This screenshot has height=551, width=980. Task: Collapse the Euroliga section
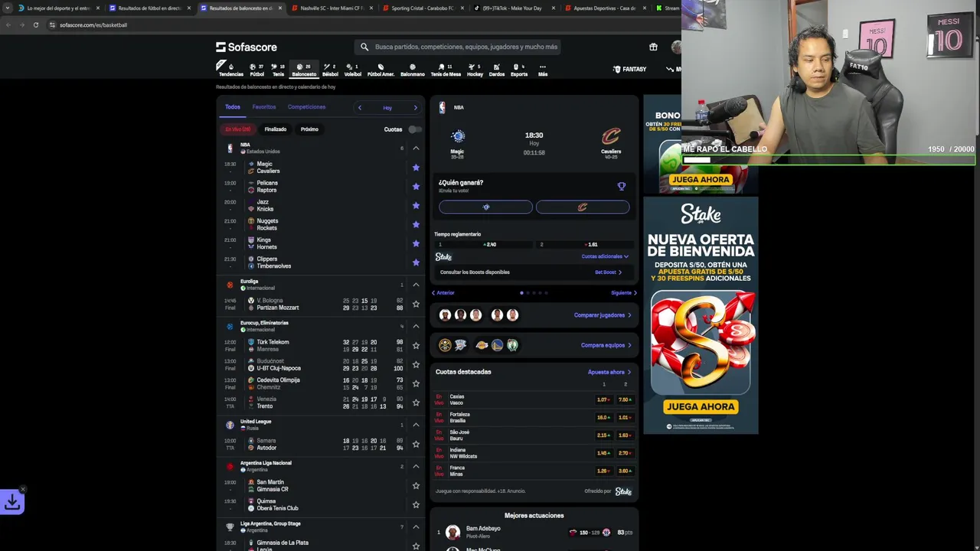click(x=416, y=285)
